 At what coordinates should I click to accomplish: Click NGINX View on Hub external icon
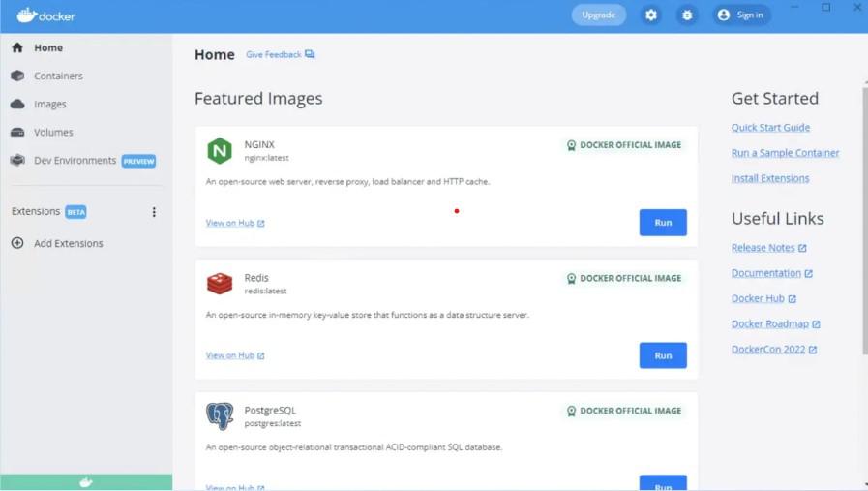click(x=260, y=224)
